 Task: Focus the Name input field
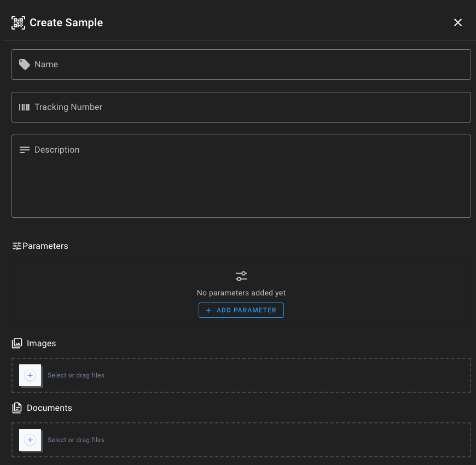(x=246, y=65)
